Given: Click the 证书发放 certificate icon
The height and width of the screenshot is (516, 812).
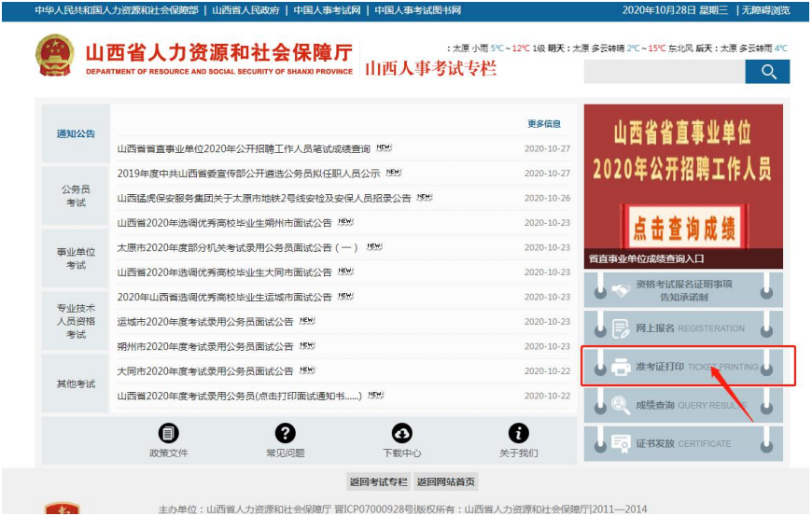Looking at the screenshot, I should click(x=621, y=443).
